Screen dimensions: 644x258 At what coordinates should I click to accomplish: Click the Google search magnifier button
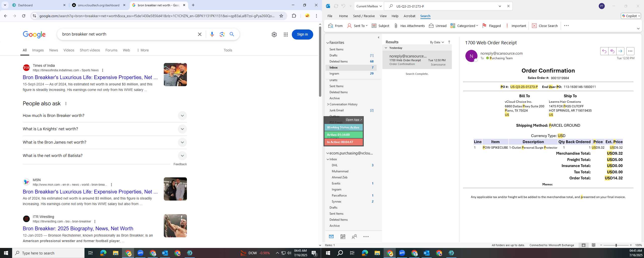point(232,34)
